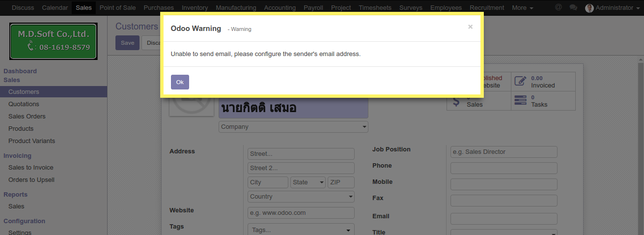
Task: Open the Tags dropdown field
Action: coord(301,230)
